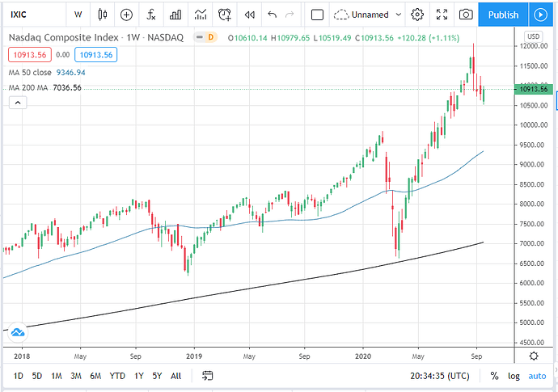Select the 5Y date range
The image size is (558, 392).
tap(157, 376)
